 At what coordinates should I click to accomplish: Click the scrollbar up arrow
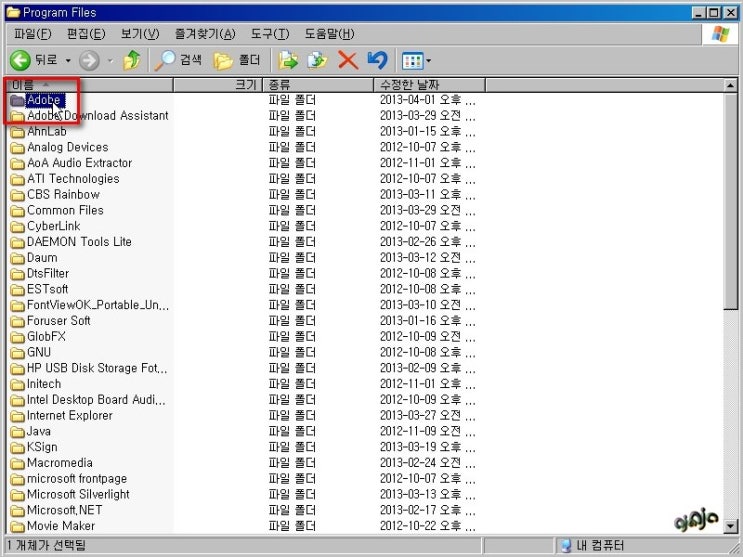(x=731, y=85)
